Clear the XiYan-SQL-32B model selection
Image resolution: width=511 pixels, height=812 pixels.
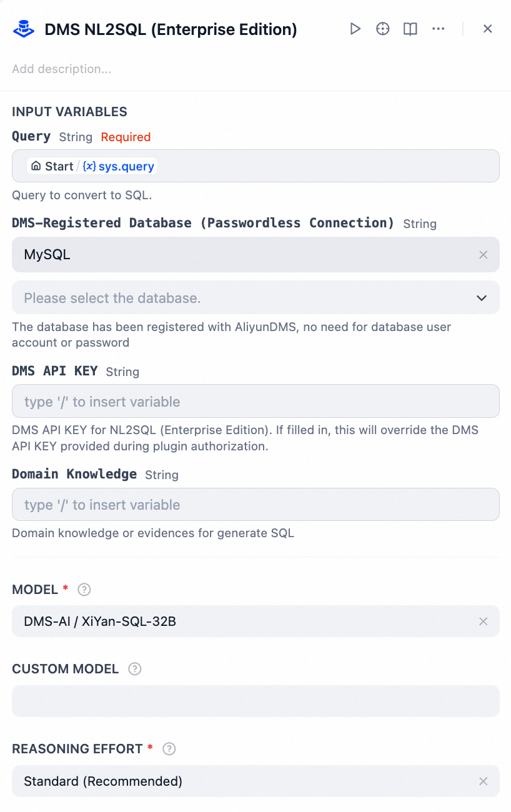coord(483,621)
